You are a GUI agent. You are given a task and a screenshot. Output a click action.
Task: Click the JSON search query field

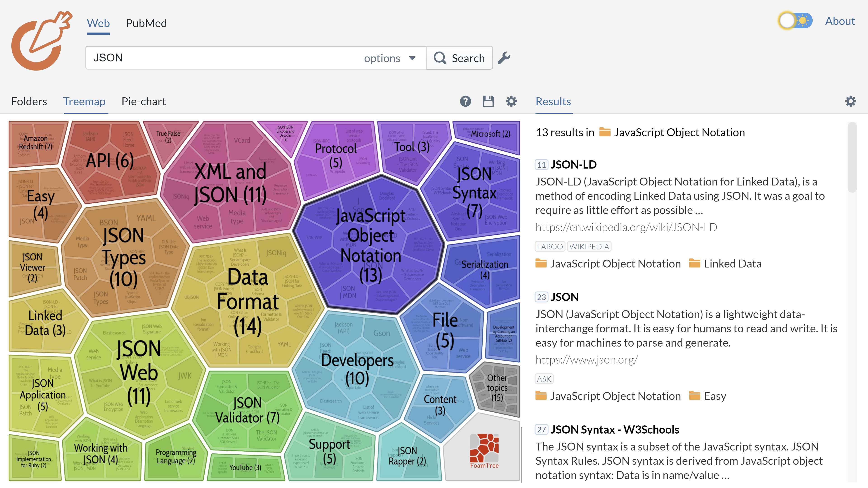[222, 58]
